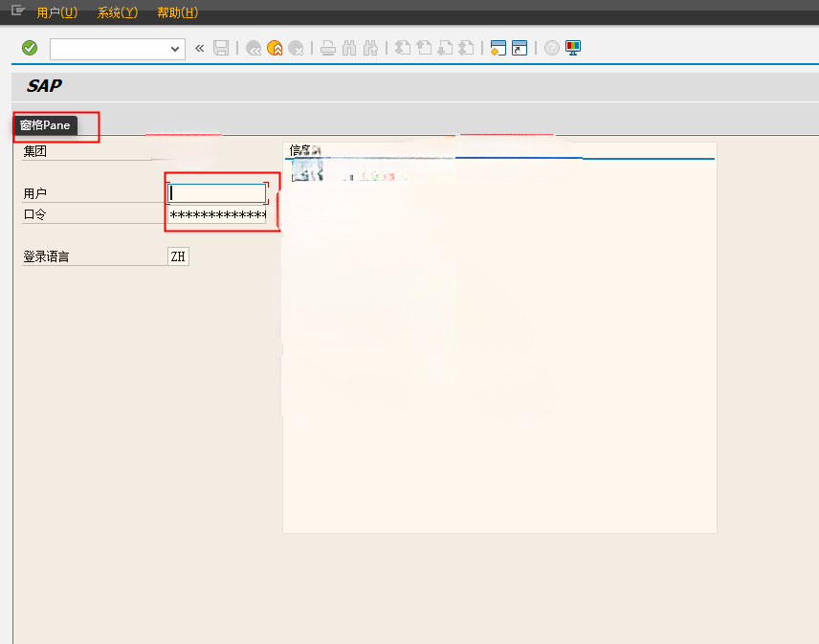Open the 系统(Y) menu
Screen dimensions: 819x644
tap(118, 12)
